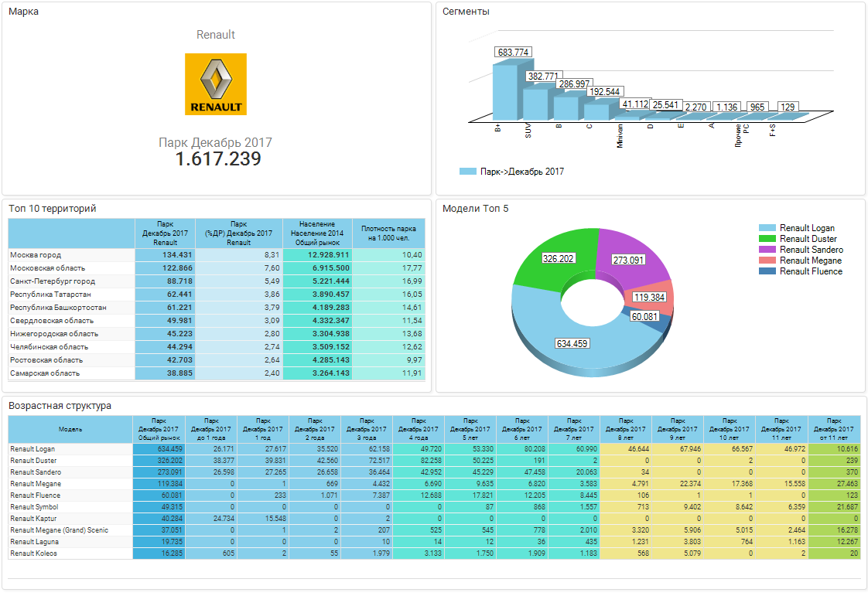The image size is (868, 613).
Task: Click Renault Duster legend color swatch
Action: (767, 239)
